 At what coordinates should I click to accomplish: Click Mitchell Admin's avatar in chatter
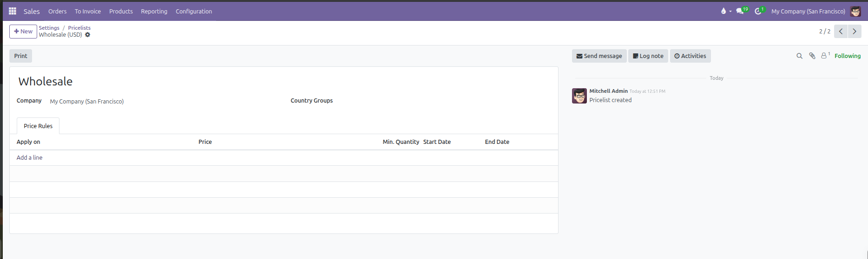click(x=579, y=96)
